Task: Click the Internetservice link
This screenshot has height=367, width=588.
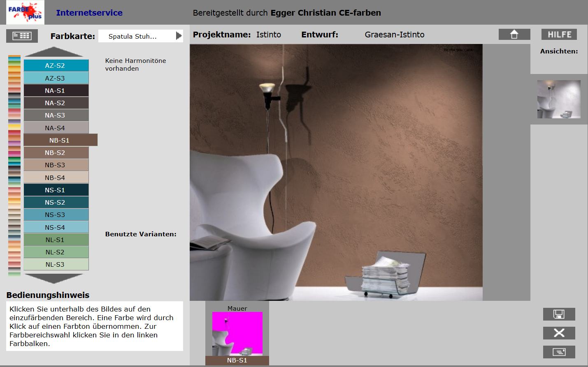Action: point(89,13)
